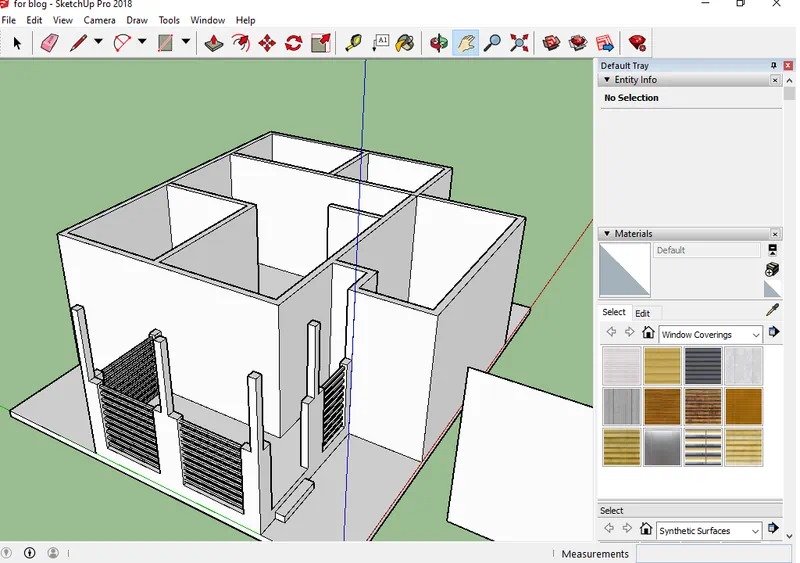Pick the Rotate tool in toolbar
The width and height of the screenshot is (800, 563).
[294, 43]
